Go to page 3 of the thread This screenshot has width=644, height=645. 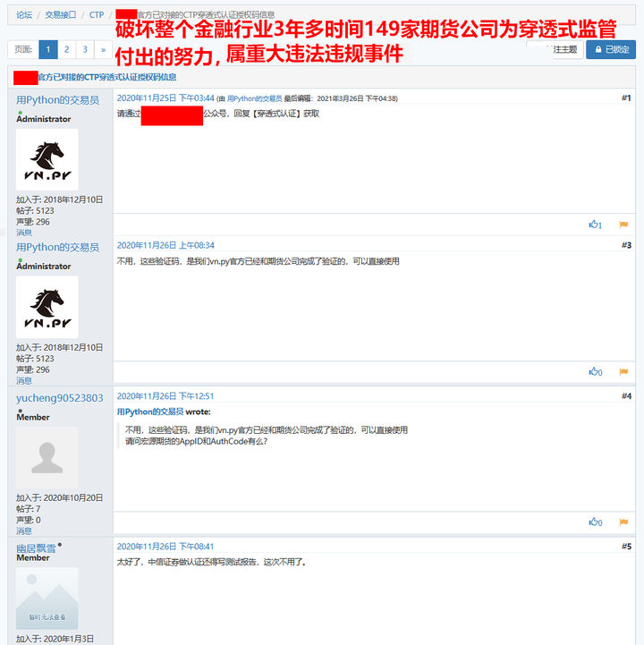pyautogui.click(x=85, y=49)
